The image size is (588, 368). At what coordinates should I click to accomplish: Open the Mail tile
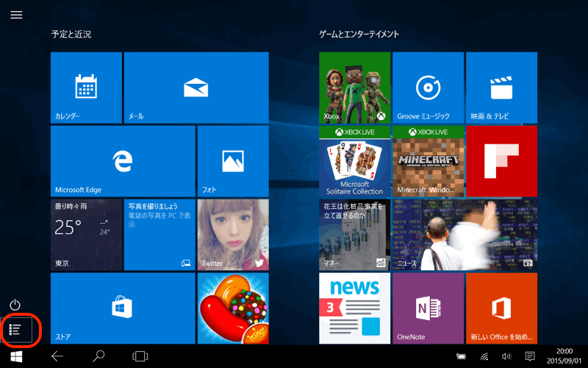point(196,88)
